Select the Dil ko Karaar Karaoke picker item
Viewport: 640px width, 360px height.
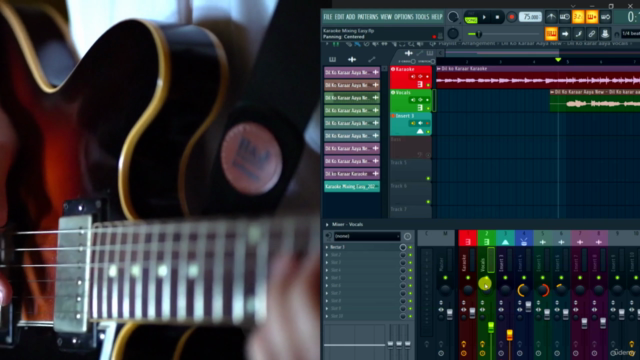(352, 174)
